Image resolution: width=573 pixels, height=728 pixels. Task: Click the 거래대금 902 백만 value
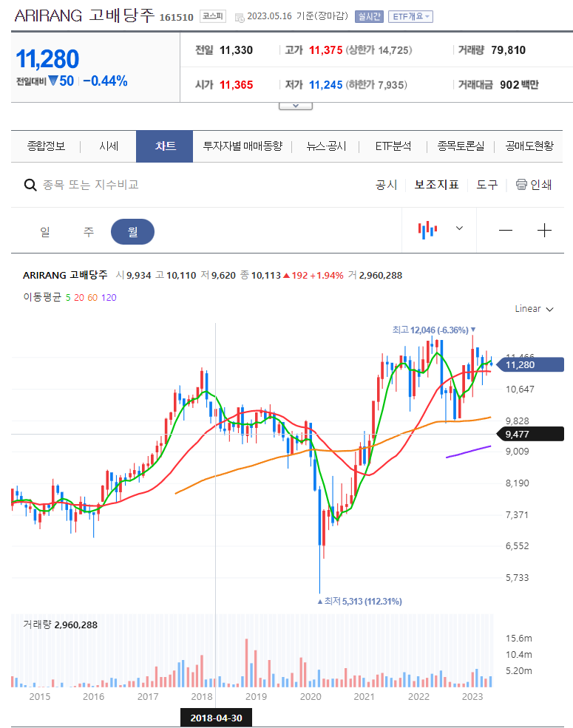pyautogui.click(x=519, y=85)
